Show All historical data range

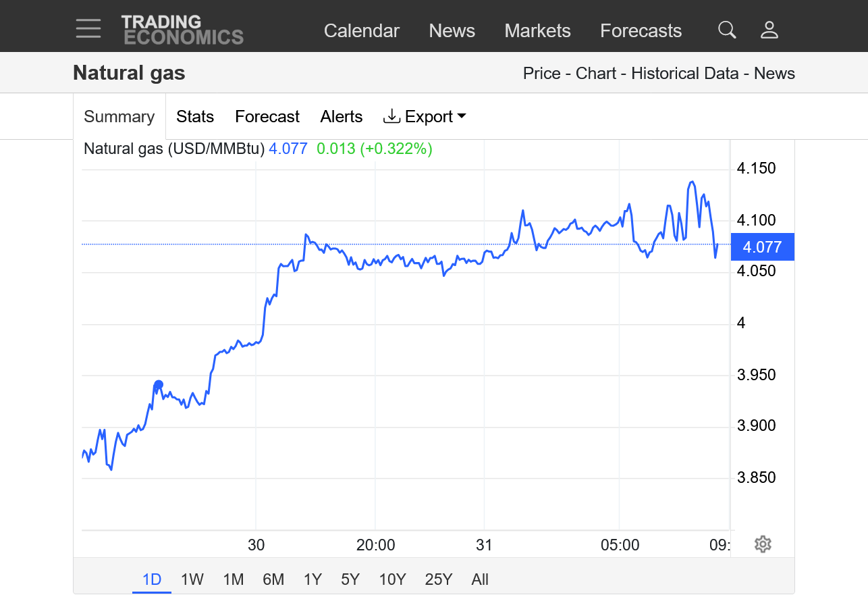pyautogui.click(x=480, y=579)
